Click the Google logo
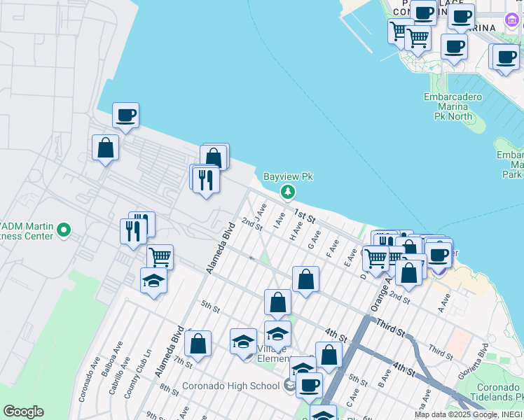 (23, 412)
